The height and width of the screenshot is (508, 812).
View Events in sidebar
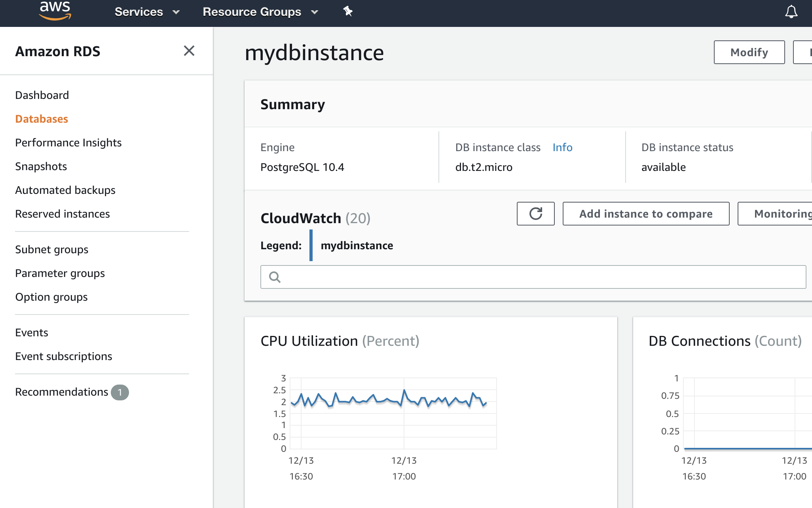pos(32,332)
